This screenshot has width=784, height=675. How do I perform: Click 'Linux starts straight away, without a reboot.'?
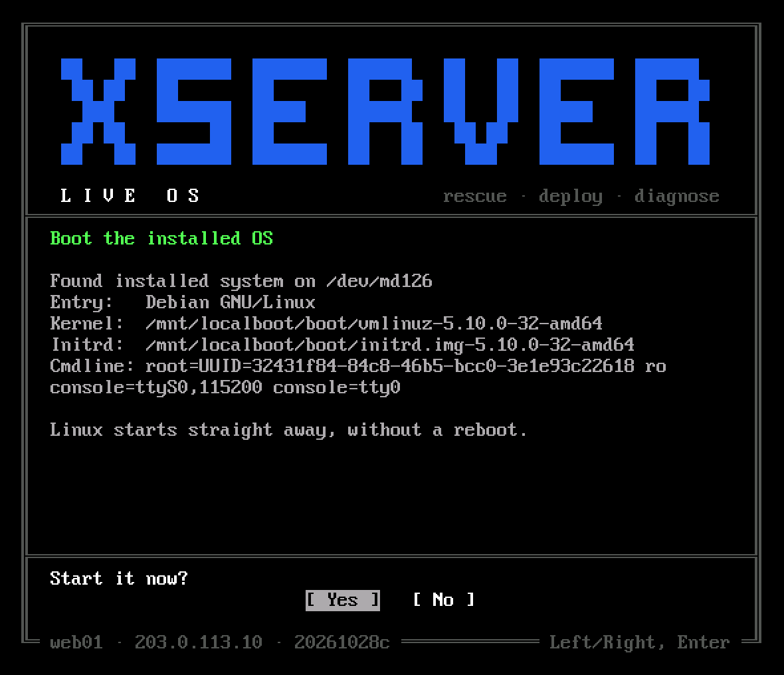pyautogui.click(x=288, y=430)
